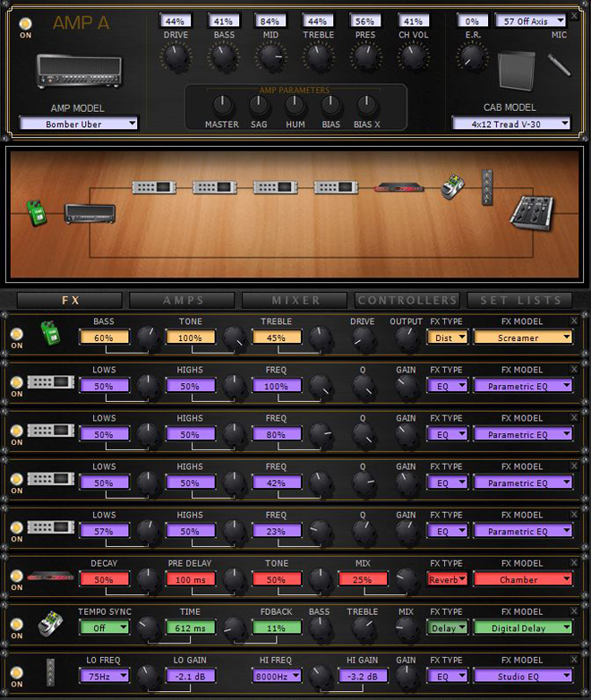Click the Bomber Uber amp head image
The image size is (591, 700).
79,71
